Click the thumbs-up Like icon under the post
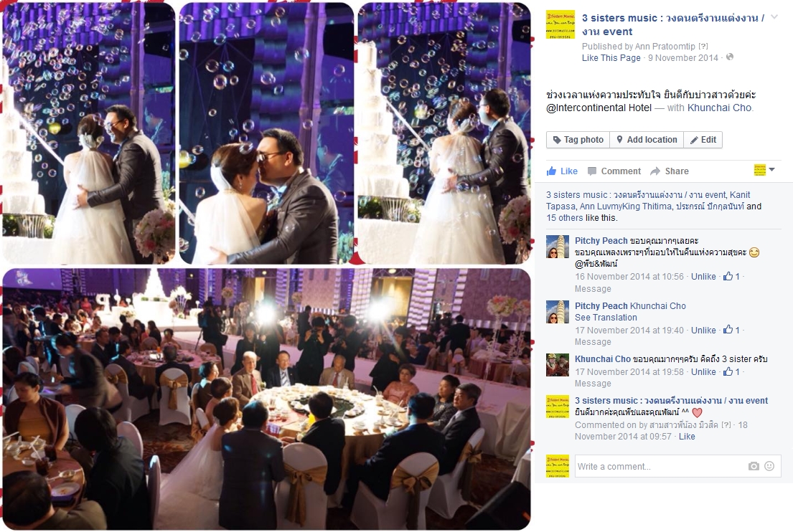This screenshot has width=793, height=532. (551, 171)
